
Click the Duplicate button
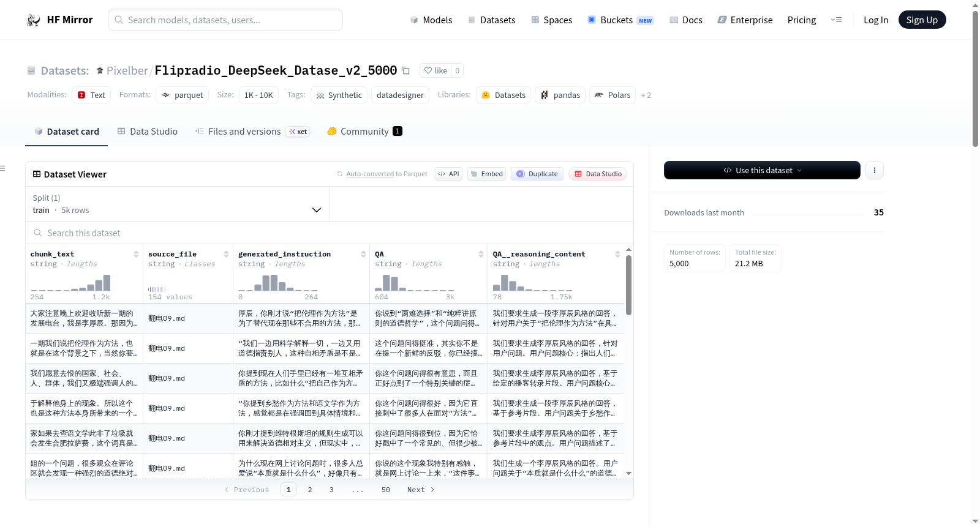click(x=537, y=174)
